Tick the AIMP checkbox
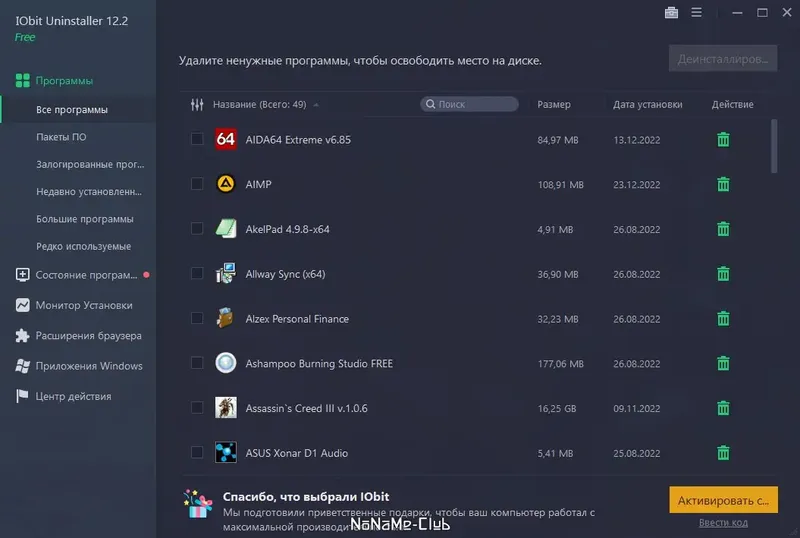 (197, 184)
